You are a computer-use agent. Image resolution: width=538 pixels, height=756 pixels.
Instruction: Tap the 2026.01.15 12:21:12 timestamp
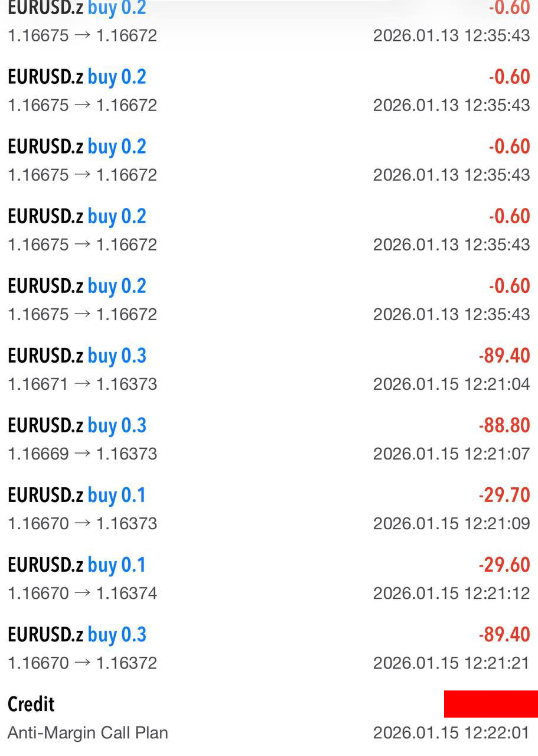coord(451,593)
